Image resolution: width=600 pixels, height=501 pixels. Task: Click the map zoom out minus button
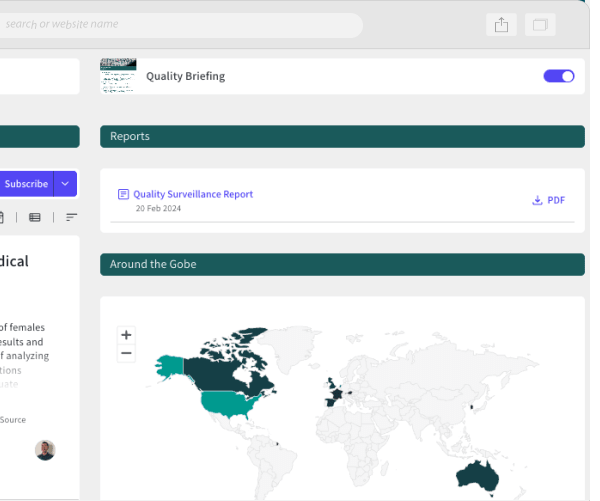tap(126, 353)
